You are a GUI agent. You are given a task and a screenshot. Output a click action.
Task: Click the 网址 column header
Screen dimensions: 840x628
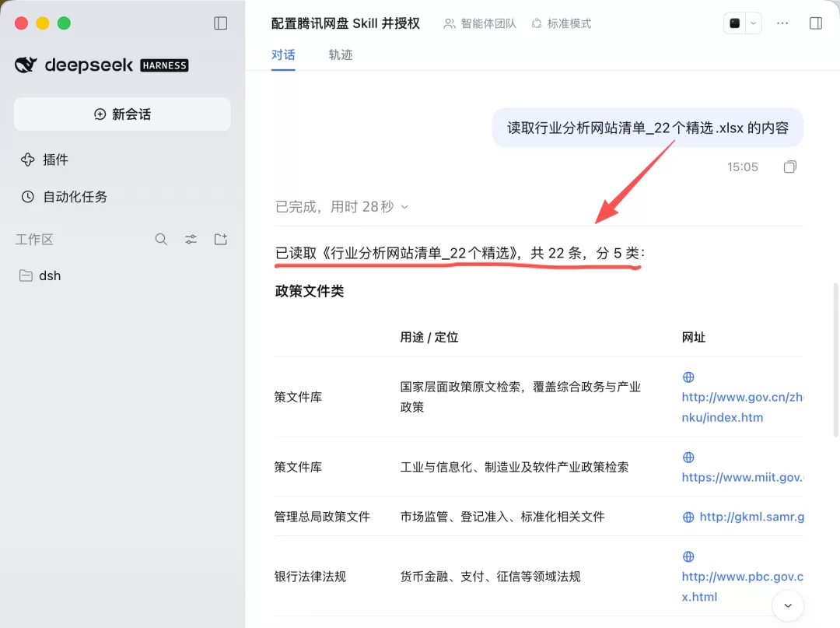tap(693, 337)
